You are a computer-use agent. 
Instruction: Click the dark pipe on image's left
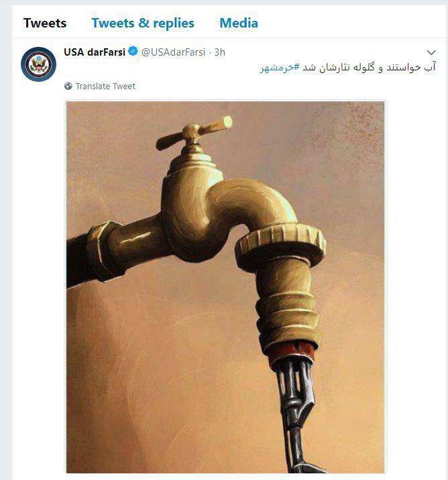point(80,260)
